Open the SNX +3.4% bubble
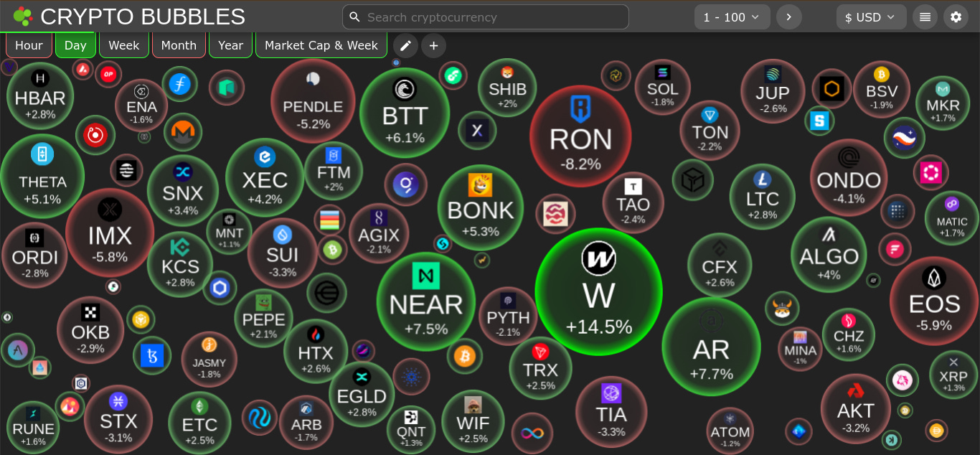Viewport: 980px width, 455px height. click(183, 190)
